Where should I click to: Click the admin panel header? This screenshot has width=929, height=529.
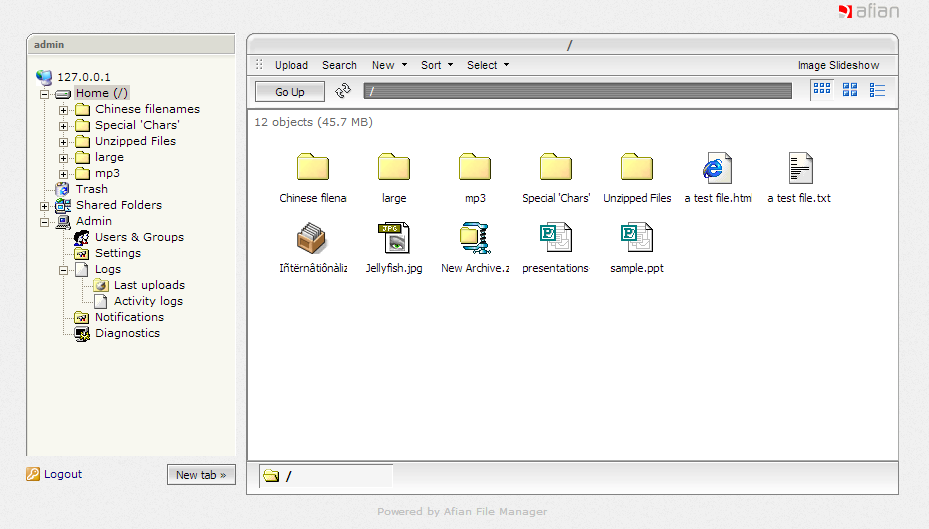tap(131, 44)
